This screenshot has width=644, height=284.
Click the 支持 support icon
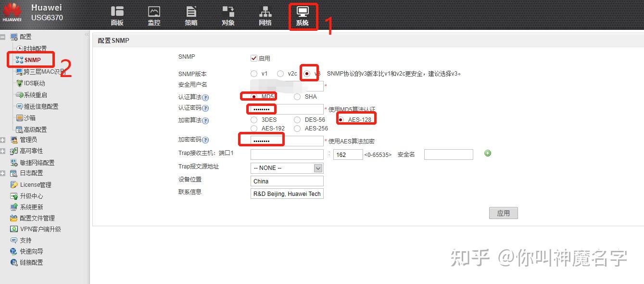tap(14, 240)
